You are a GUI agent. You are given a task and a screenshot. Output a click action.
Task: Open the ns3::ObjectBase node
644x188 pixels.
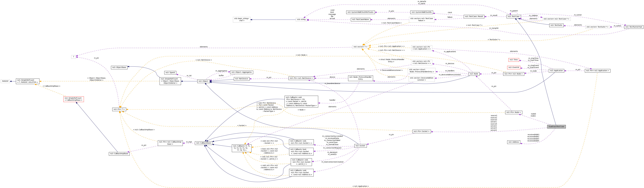click(x=119, y=67)
